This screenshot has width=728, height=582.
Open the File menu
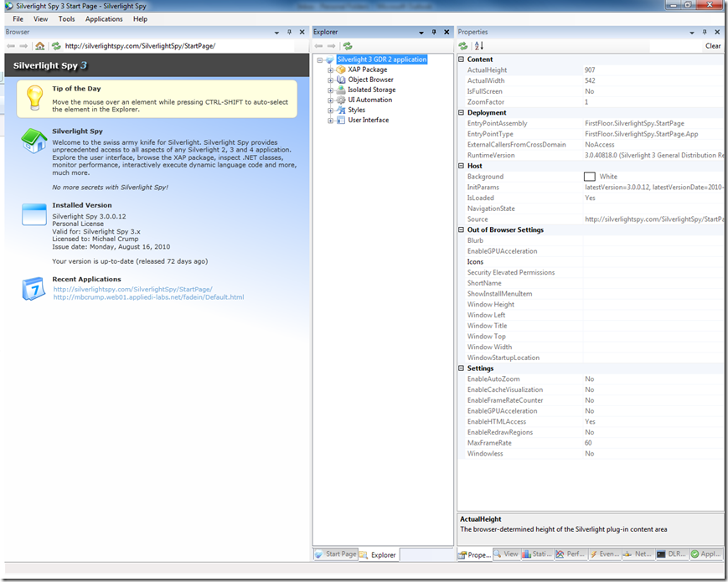pos(18,19)
